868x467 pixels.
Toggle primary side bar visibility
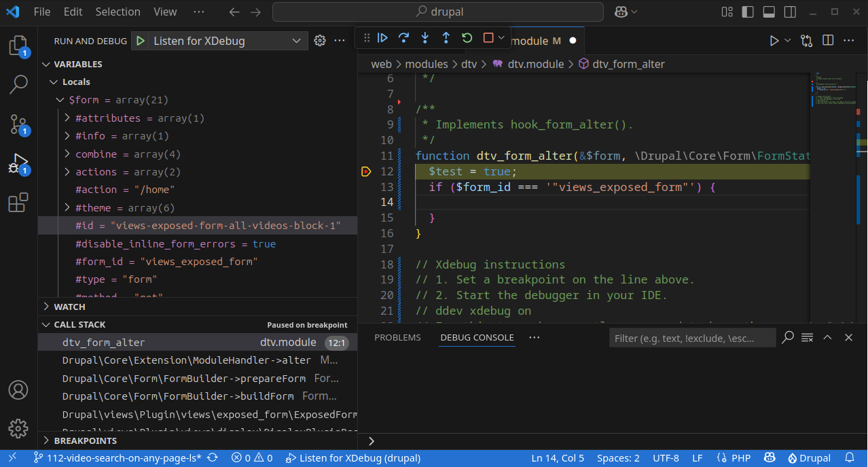748,12
